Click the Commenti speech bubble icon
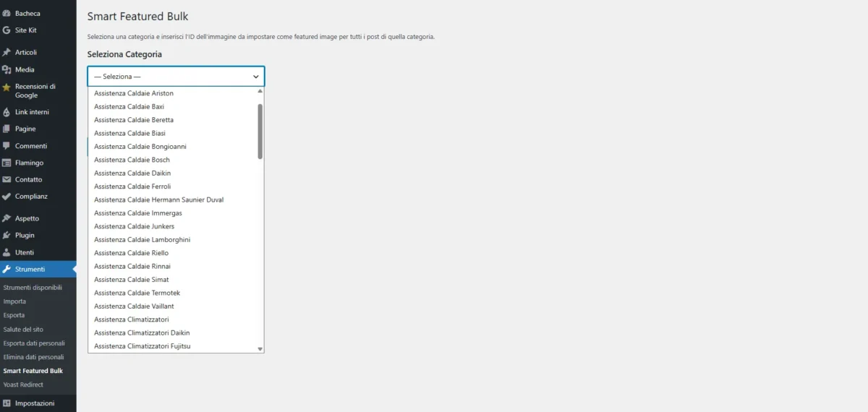The image size is (868, 412). point(7,146)
